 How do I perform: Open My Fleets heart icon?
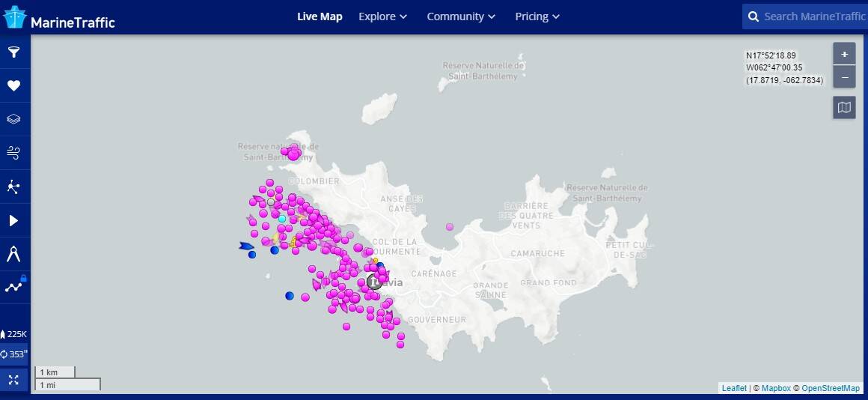point(13,85)
